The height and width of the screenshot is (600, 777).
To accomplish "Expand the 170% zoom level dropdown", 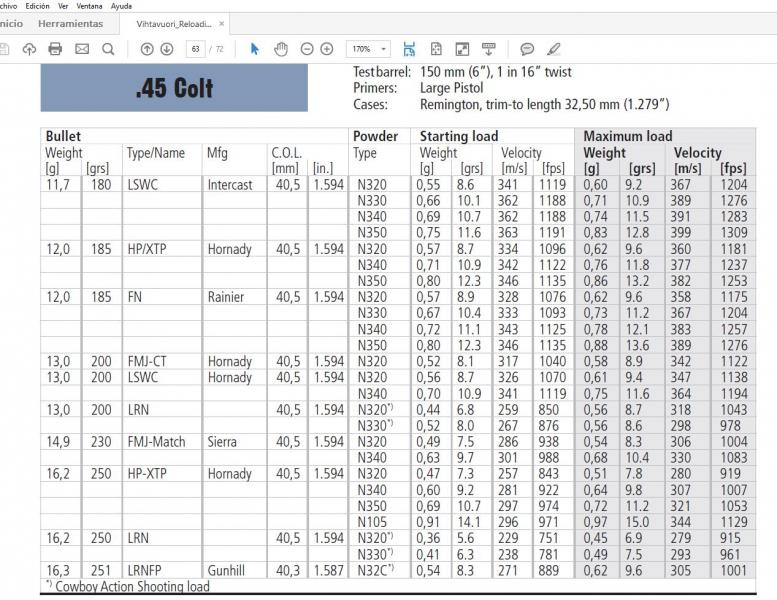I will [x=384, y=49].
